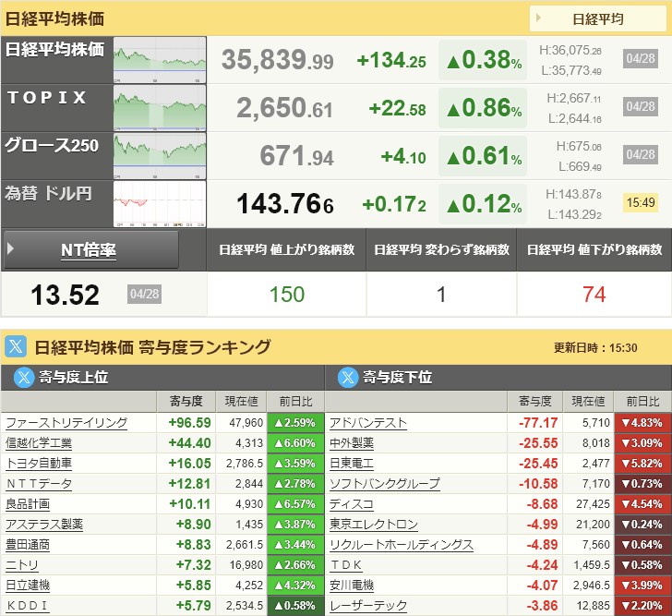Open the TOPIX mini chart thumbnail

point(160,108)
